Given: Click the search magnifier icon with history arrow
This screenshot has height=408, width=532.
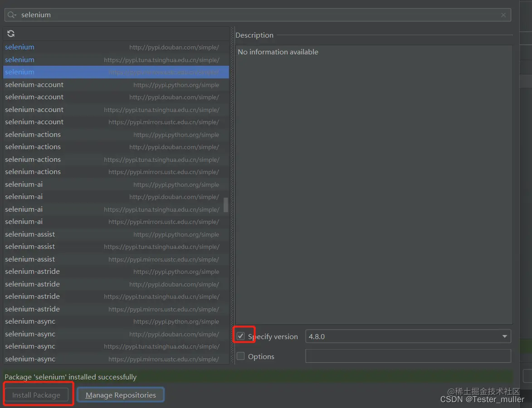Looking at the screenshot, I should [12, 15].
